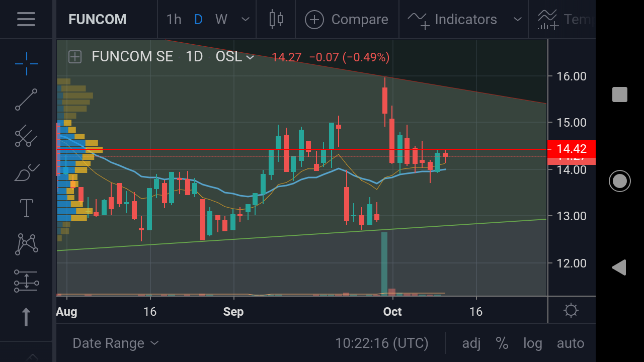
Task: Click the FUNCOM symbol search field
Action: (98, 19)
